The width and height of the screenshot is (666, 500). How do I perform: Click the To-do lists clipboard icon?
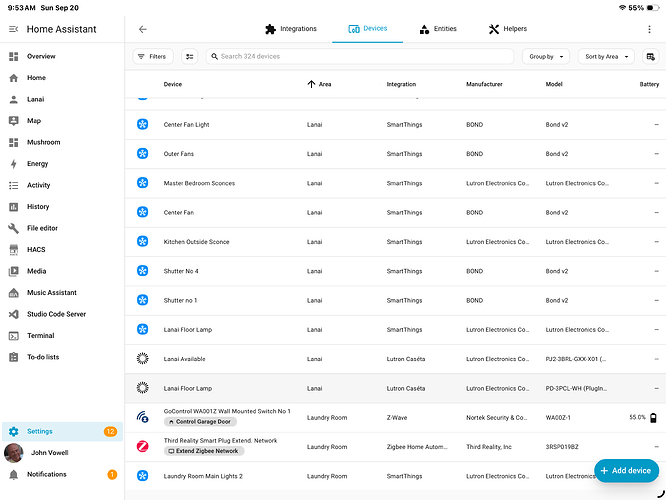[x=14, y=357]
